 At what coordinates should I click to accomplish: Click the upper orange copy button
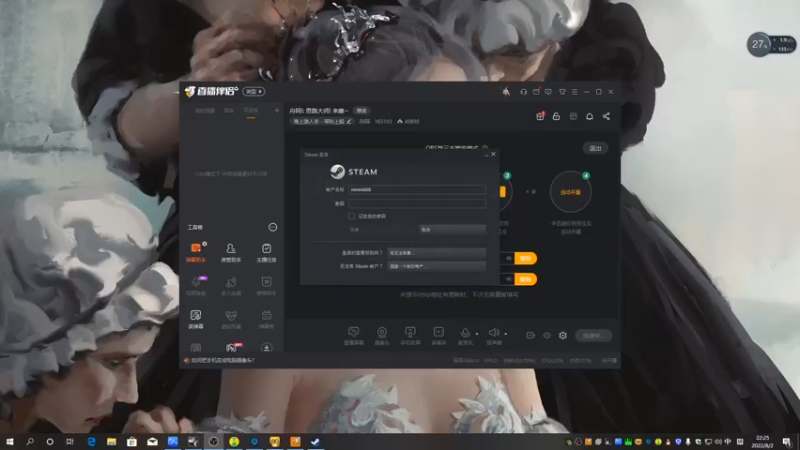pyautogui.click(x=526, y=258)
